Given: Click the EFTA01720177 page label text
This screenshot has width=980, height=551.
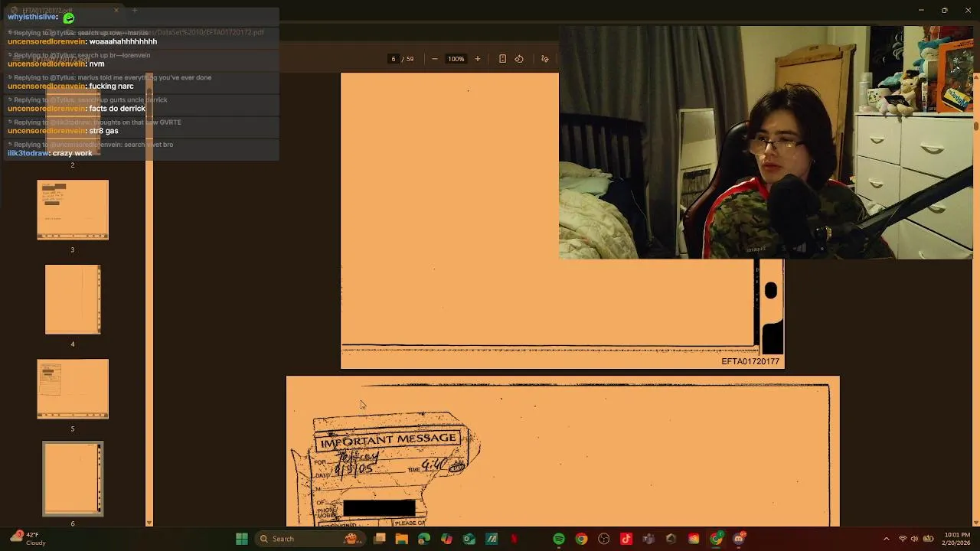Looking at the screenshot, I should tap(750, 361).
